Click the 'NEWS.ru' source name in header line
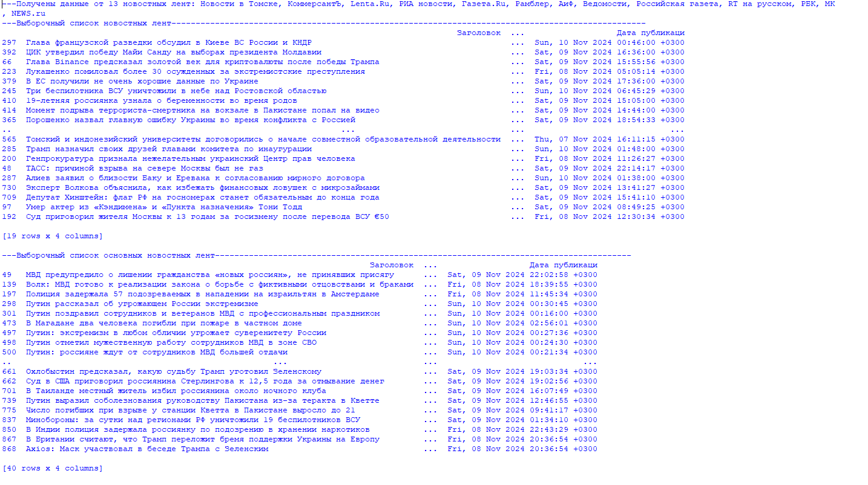This screenshot has width=868, height=485. (28, 13)
